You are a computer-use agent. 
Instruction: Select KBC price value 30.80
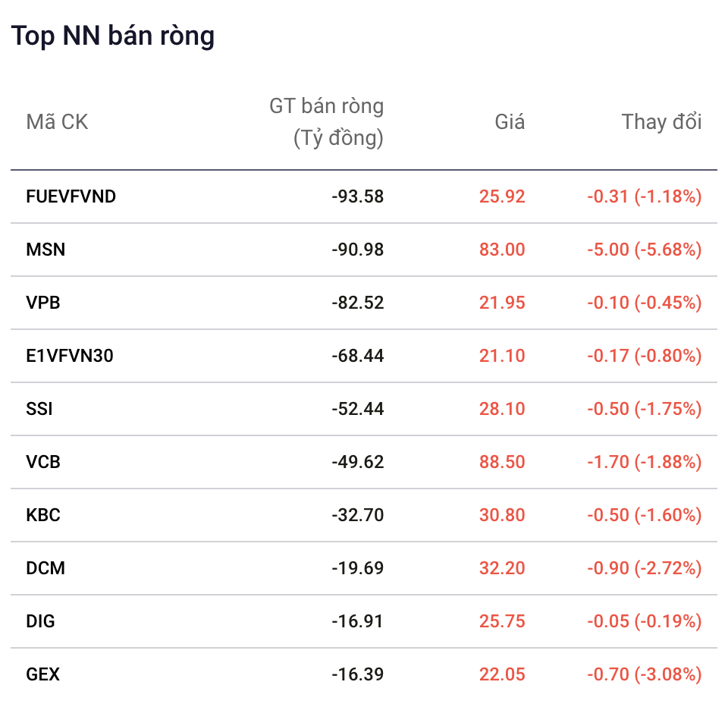coord(502,514)
